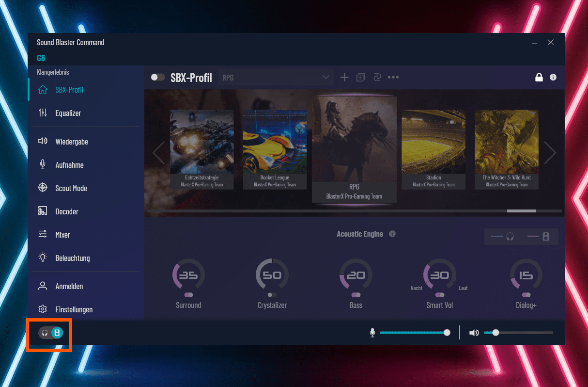588x387 pixels.
Task: Click the Crystalizer dial showing 50
Action: point(272,275)
